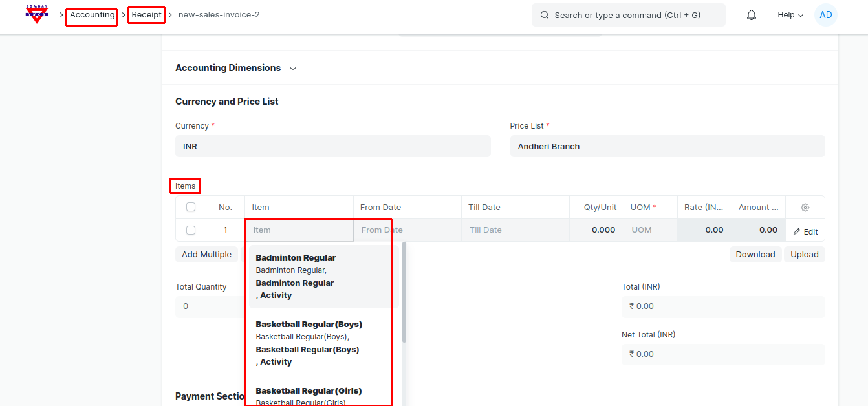Check the row 1 item checkbox
This screenshot has height=406, width=868.
pyautogui.click(x=191, y=230)
